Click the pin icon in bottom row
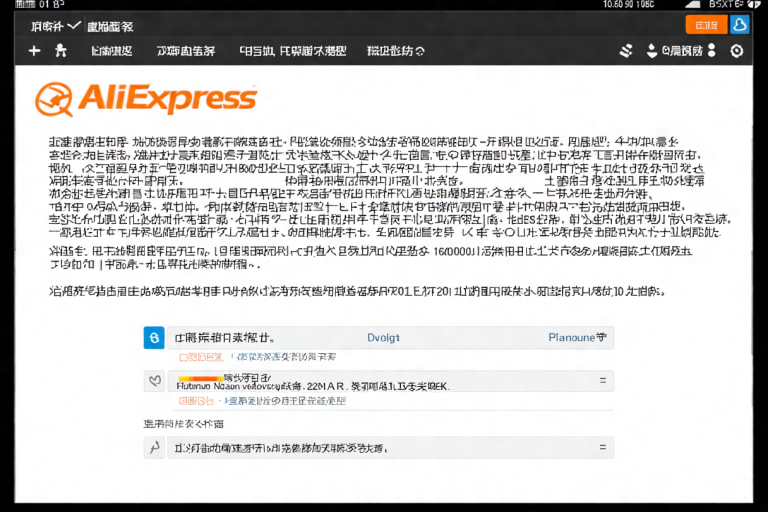 point(154,448)
